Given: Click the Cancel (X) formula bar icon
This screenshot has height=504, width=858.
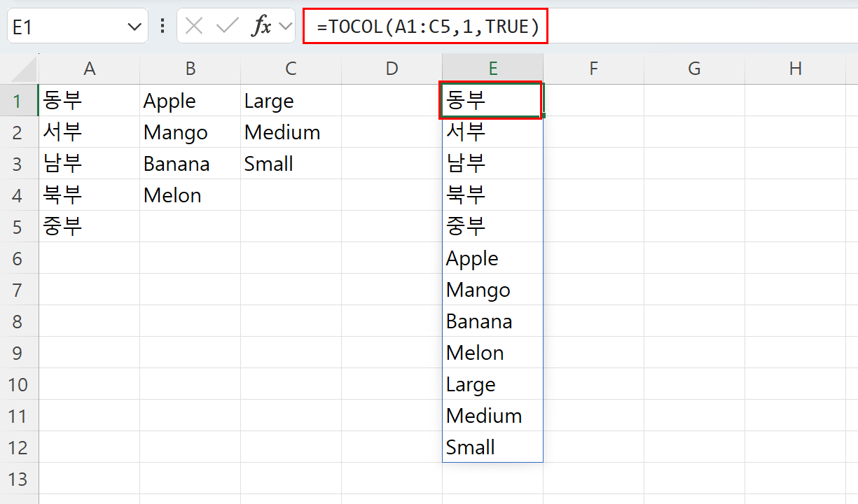Looking at the screenshot, I should [x=194, y=27].
